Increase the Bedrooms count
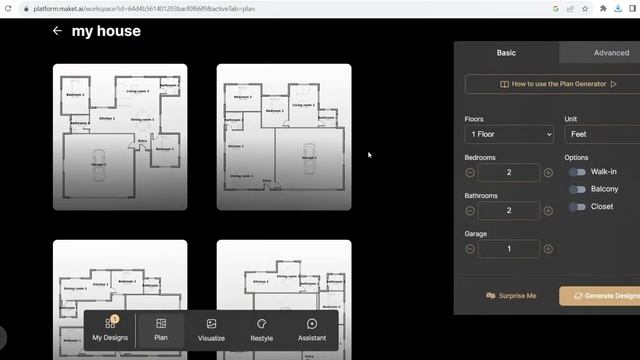This screenshot has height=360, width=640. click(548, 173)
